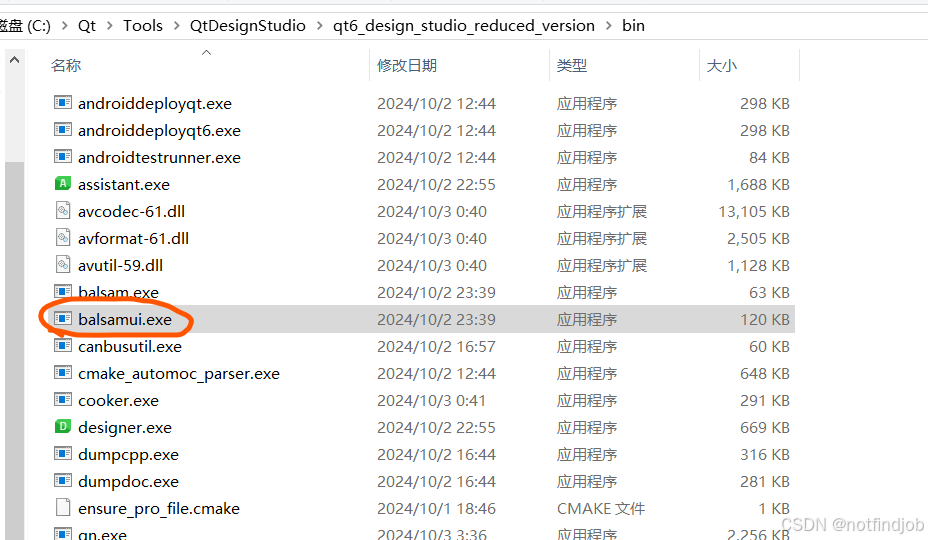
Task: Expand the chevron after Qt breadcrumb
Action: pyautogui.click(x=109, y=26)
